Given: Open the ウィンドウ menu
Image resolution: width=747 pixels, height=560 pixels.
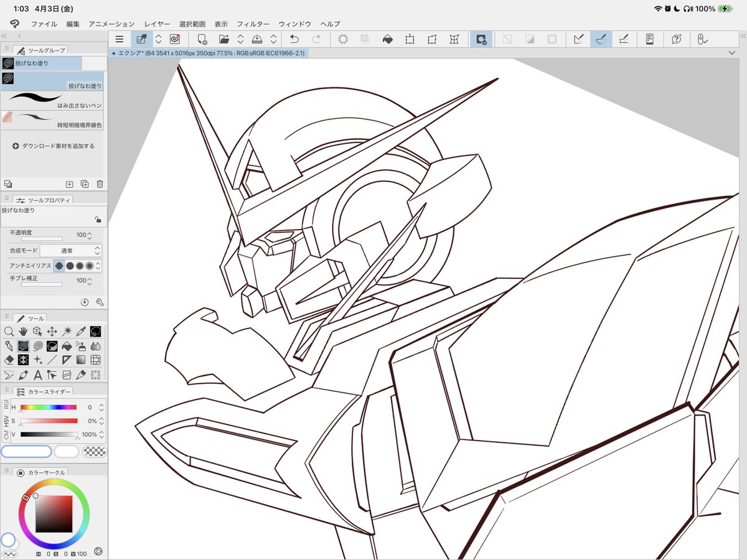Looking at the screenshot, I should point(294,24).
